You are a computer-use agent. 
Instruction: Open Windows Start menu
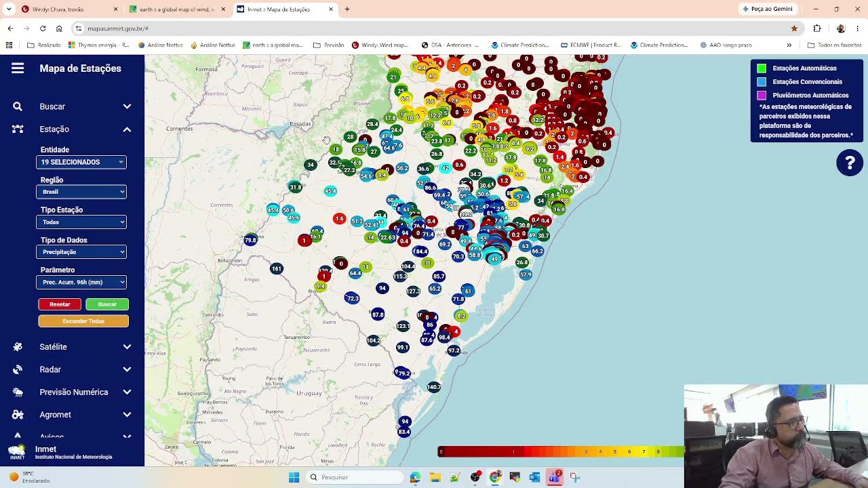(294, 477)
